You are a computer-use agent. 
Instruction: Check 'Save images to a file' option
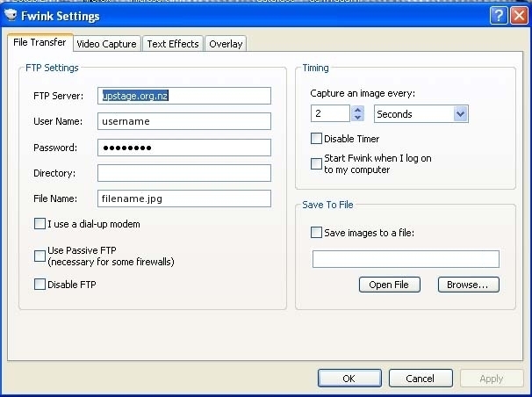(x=316, y=233)
